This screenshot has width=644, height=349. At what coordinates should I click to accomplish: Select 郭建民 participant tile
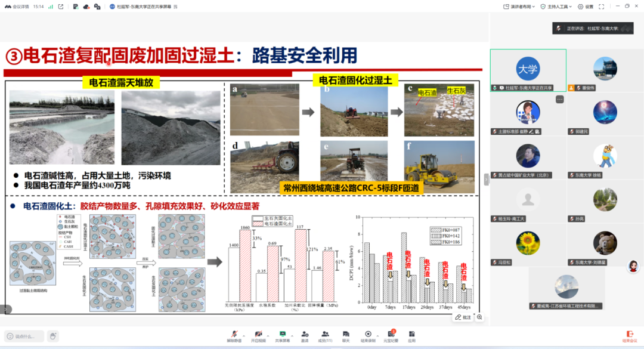tap(605, 115)
